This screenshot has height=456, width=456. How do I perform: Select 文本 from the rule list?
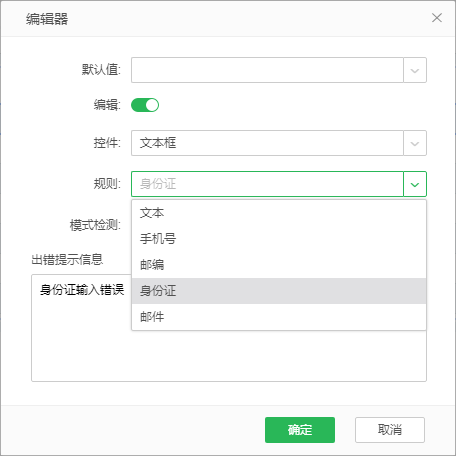click(279, 213)
